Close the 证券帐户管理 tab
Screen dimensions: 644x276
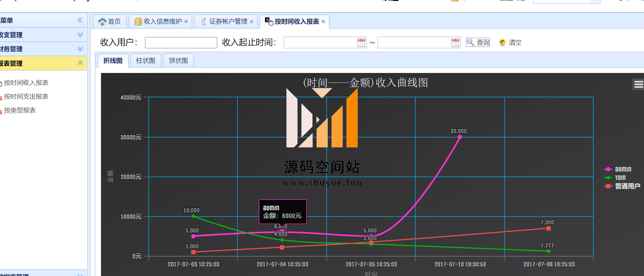(252, 22)
